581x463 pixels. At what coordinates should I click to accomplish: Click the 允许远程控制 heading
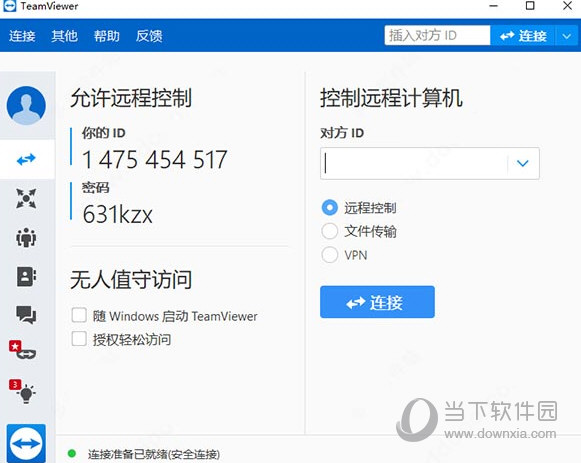(x=131, y=98)
